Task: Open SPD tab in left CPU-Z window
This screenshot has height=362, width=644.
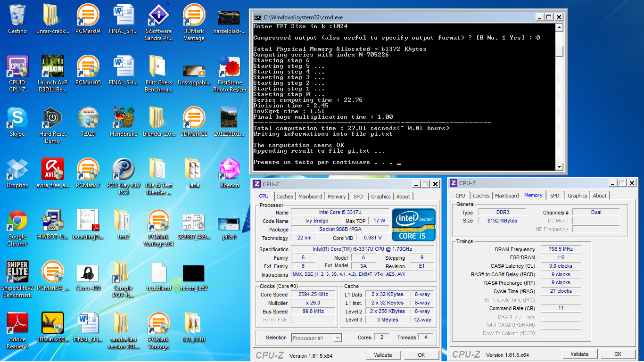Action: [358, 197]
